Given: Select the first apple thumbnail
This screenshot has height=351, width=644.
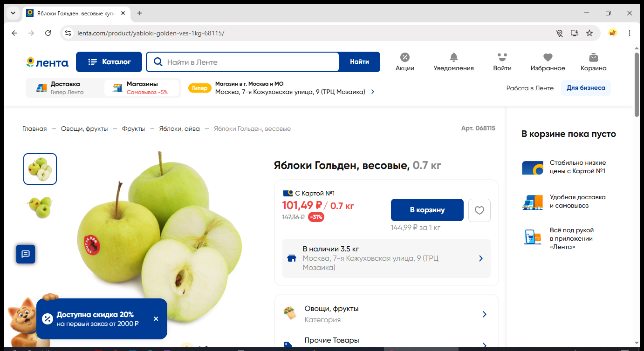Looking at the screenshot, I should [x=40, y=169].
